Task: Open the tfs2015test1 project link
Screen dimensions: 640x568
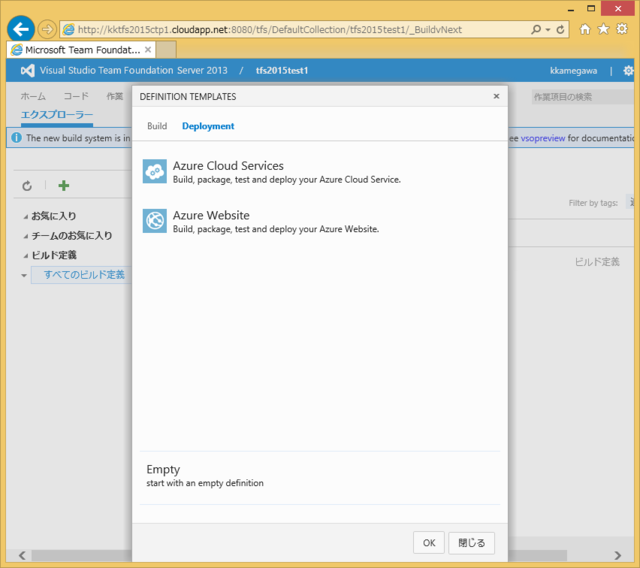Action: (282, 71)
